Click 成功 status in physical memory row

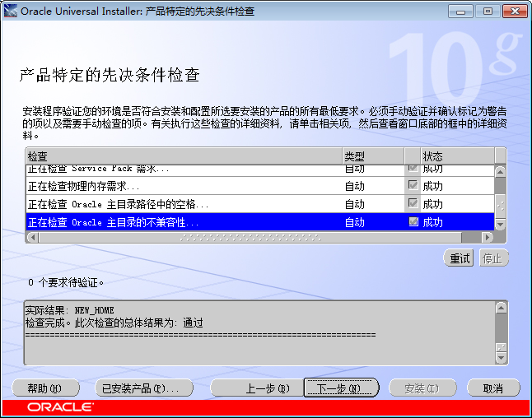tap(432, 186)
